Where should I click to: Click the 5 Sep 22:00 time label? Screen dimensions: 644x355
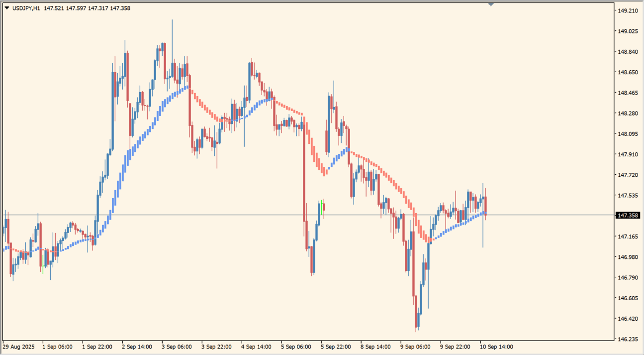pos(336,347)
